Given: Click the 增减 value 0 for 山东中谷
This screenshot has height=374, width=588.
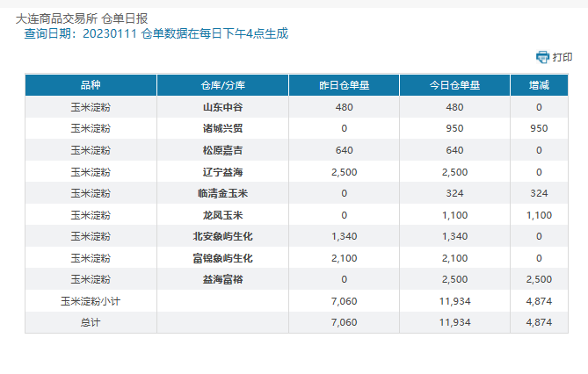Looking at the screenshot, I should 539,107.
